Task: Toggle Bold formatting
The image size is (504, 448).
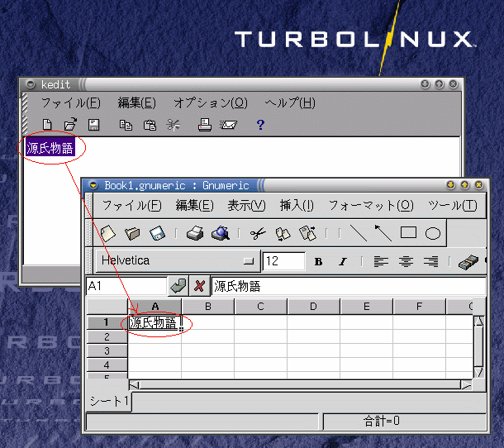Action: pos(318,262)
